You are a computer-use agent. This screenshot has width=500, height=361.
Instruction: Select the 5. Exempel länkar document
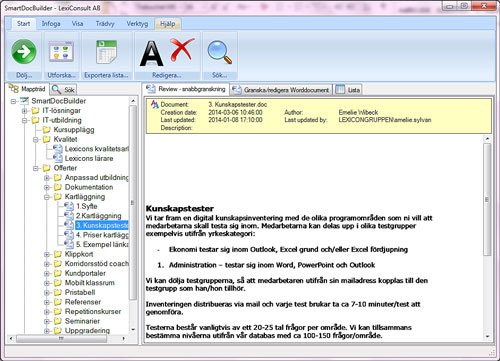click(x=102, y=245)
